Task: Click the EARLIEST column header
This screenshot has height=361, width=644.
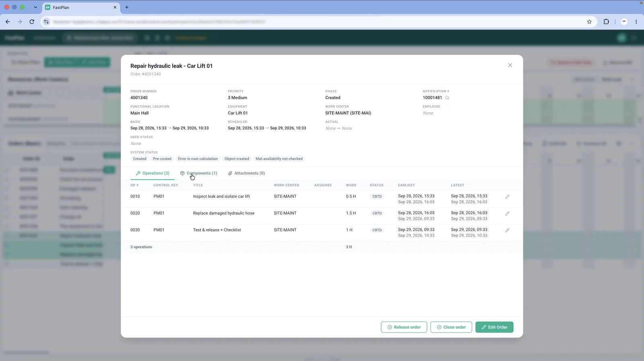Action: click(x=407, y=185)
